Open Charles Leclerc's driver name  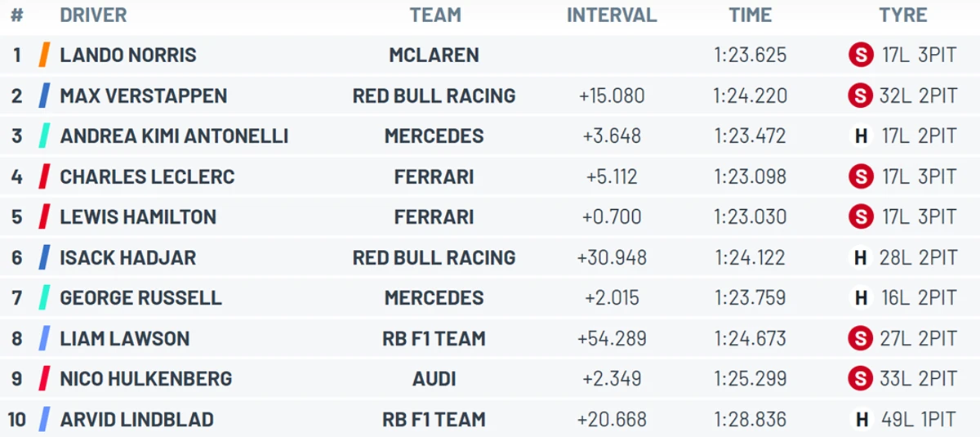[x=147, y=176]
